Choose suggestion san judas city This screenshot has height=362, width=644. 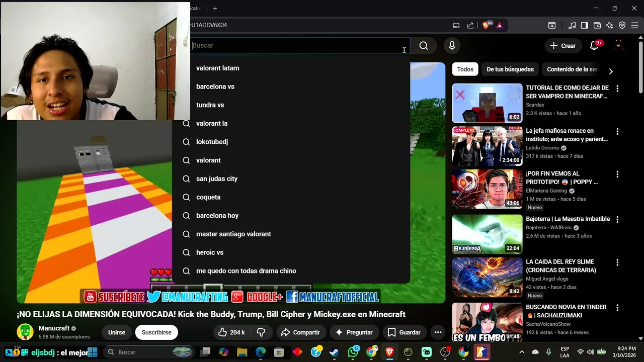coord(291,179)
